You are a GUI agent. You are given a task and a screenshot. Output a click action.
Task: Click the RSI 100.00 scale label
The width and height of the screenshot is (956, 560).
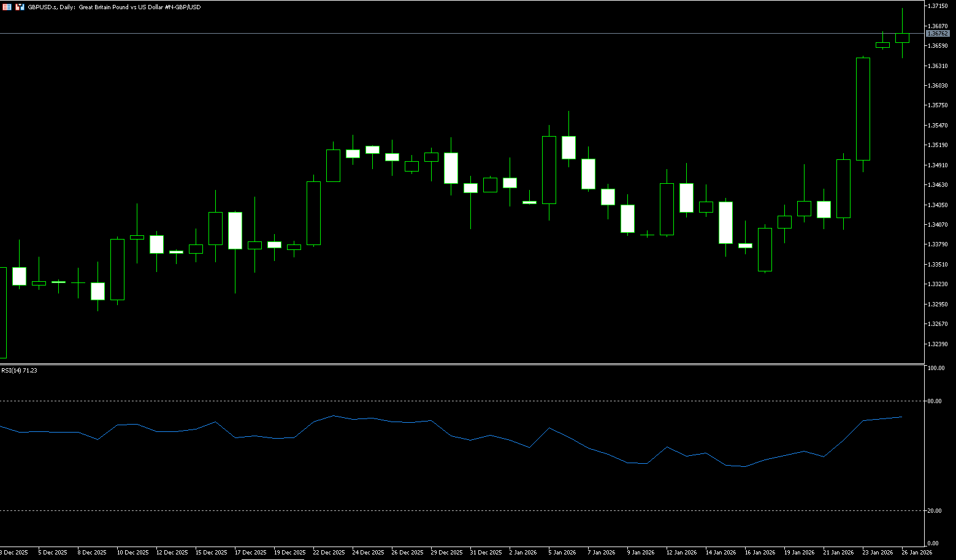point(936,368)
